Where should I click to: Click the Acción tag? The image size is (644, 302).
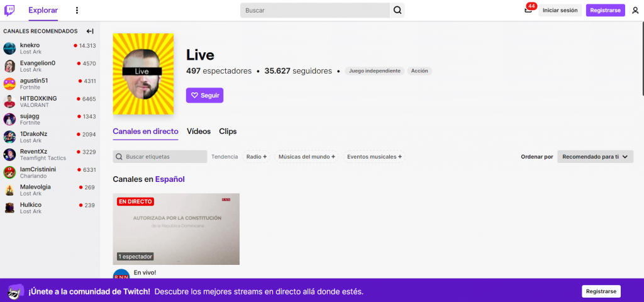419,71
